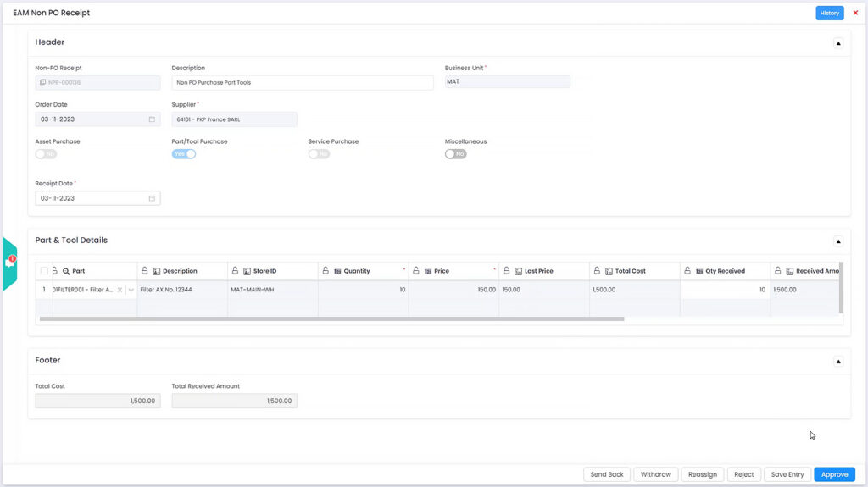Click the lock icon in Description column header
This screenshot has width=868, height=487.
[x=145, y=271]
